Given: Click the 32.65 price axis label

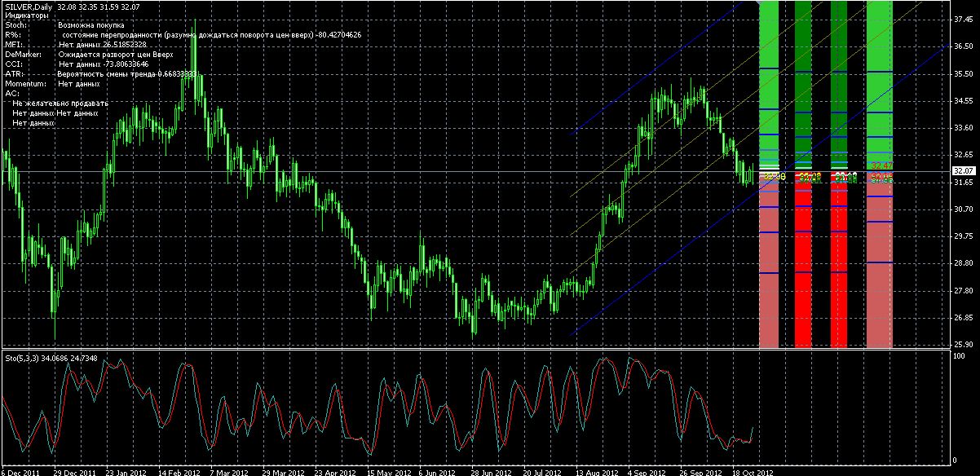Looking at the screenshot, I should (x=962, y=155).
